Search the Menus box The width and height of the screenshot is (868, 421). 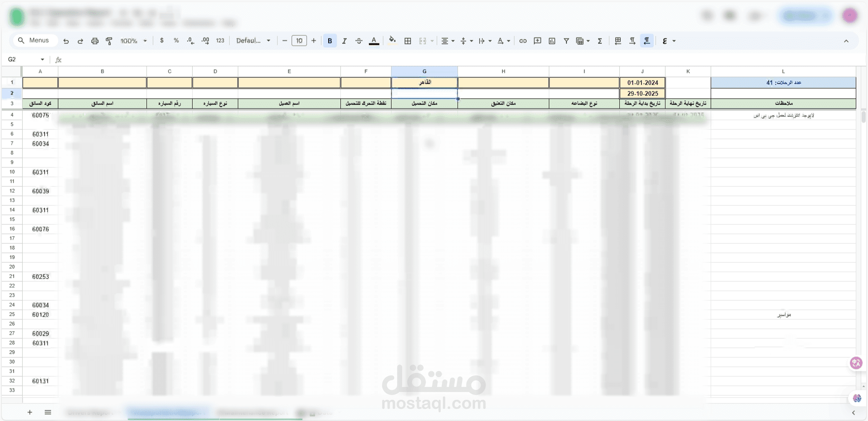(x=35, y=41)
